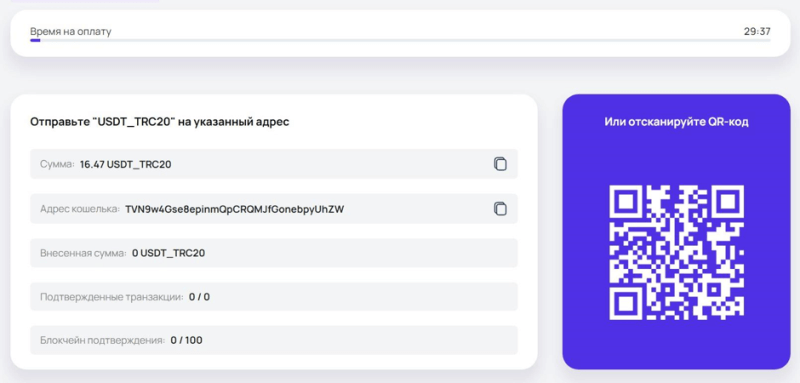Image resolution: width=800 pixels, height=383 pixels.
Task: Click the 'Внесенная сумма:' label
Action: tap(83, 252)
